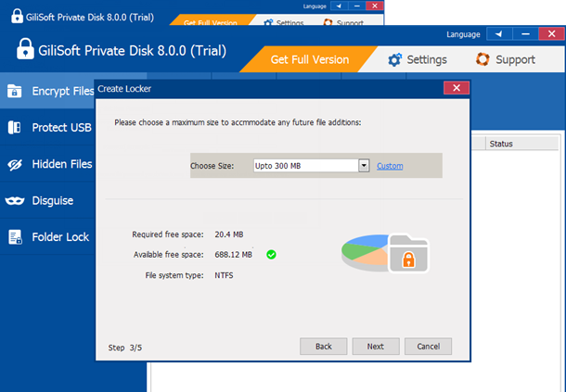Image resolution: width=566 pixels, height=392 pixels.
Task: Click the padlock logo in back window title
Action: pyautogui.click(x=17, y=16)
